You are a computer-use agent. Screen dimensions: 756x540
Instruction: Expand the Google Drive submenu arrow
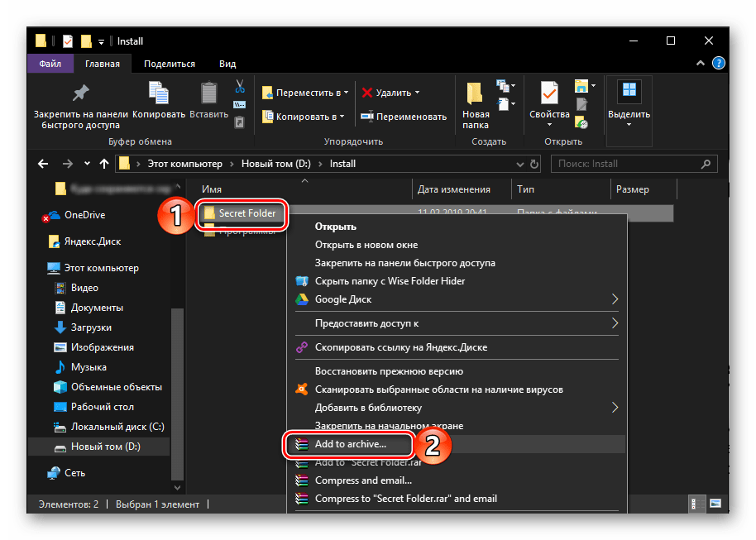tap(615, 299)
